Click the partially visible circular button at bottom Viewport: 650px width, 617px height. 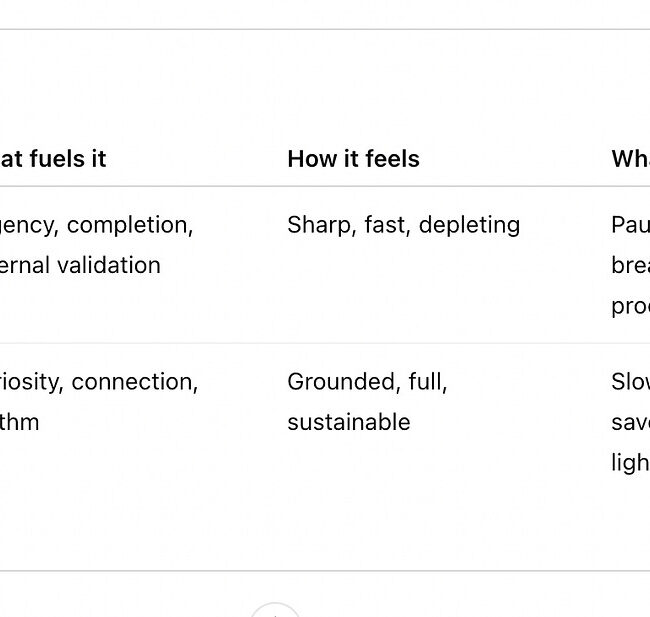pos(275,610)
